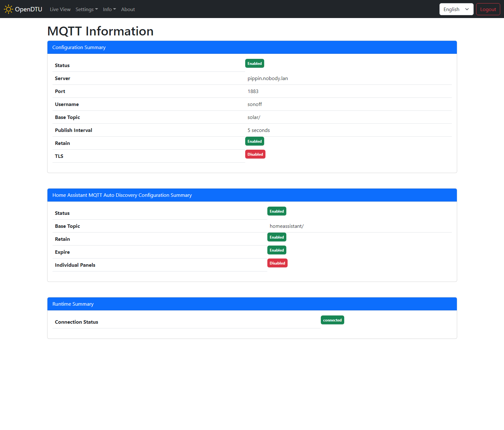Open the Live View page
This screenshot has height=430, width=504.
60,9
